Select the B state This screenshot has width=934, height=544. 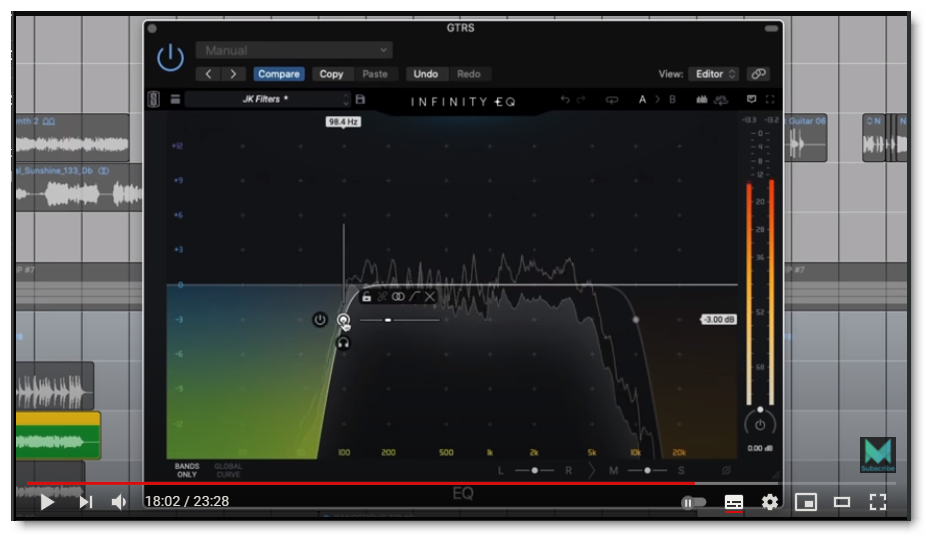click(673, 100)
